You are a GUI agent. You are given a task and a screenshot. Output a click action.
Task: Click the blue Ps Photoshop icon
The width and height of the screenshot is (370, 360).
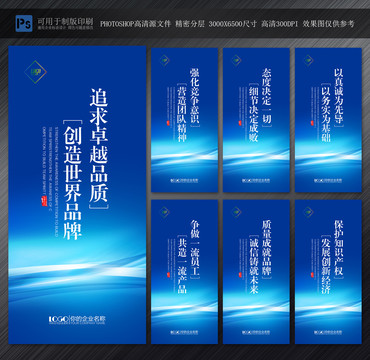[24, 23]
